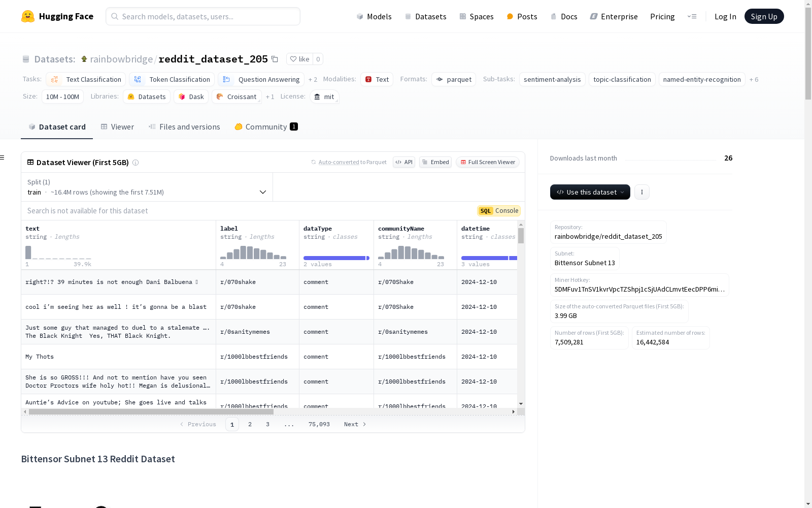The height and width of the screenshot is (508, 812).
Task: Select the parquet format tag
Action: click(454, 79)
